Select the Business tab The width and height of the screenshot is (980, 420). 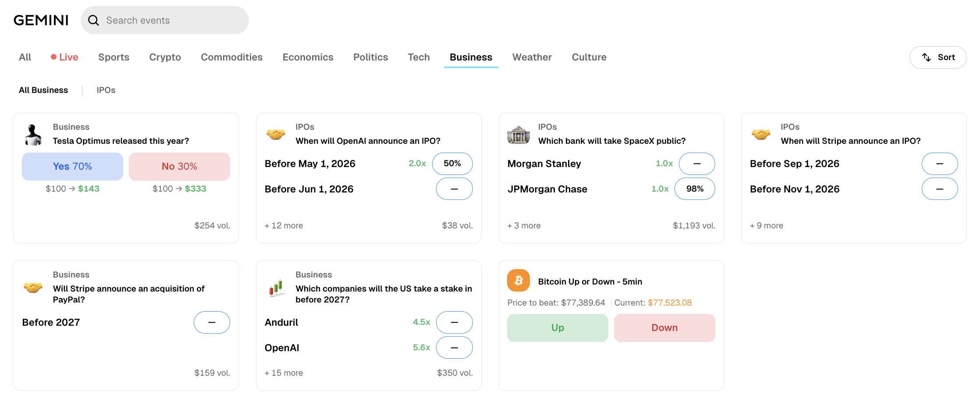coord(471,57)
